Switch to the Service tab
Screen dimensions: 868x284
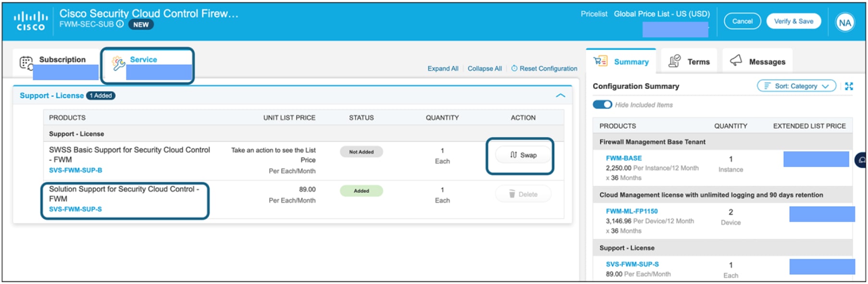click(x=147, y=65)
